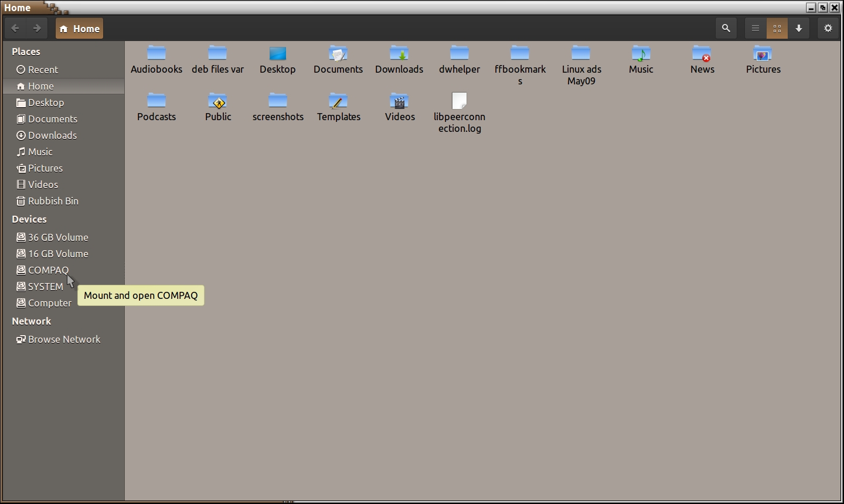
Task: Mount the COMPAQ device in sidebar
Action: pos(48,270)
